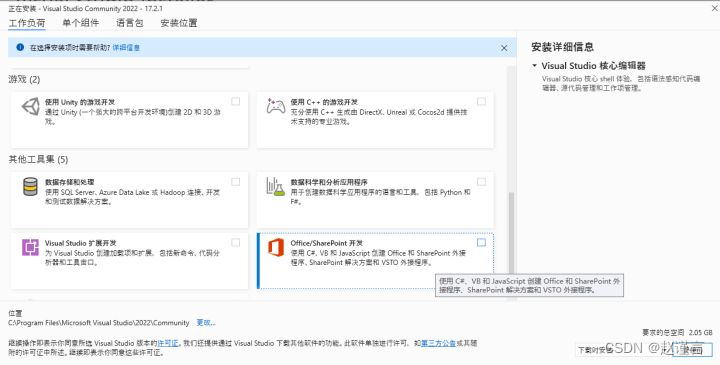Open the 第三方公告 third-party notices link
Viewport: 720px width, 365px height.
click(x=438, y=343)
